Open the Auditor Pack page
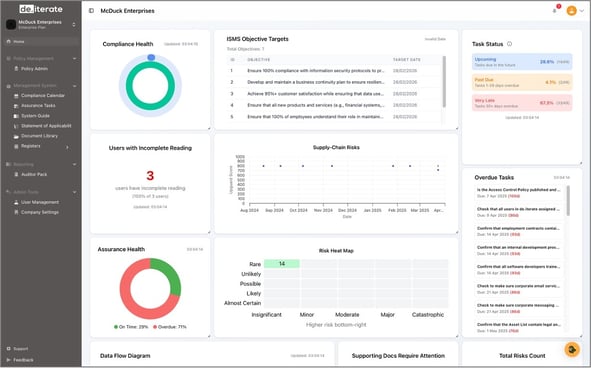The image size is (591, 368). 34,174
